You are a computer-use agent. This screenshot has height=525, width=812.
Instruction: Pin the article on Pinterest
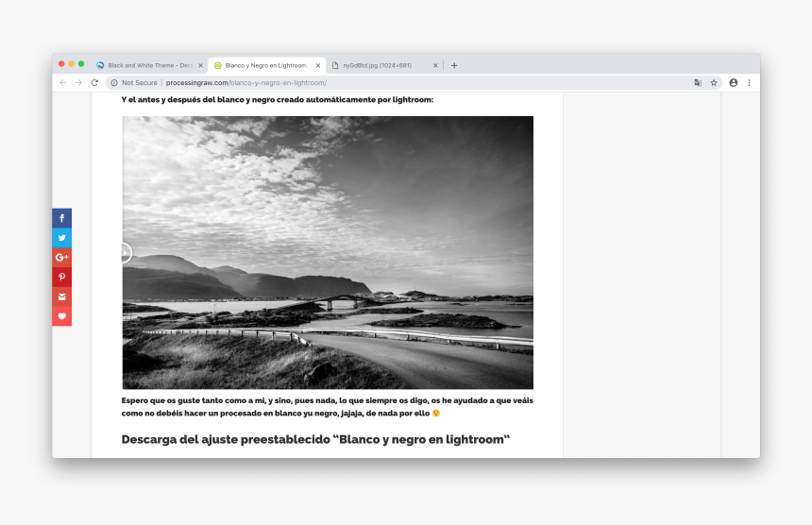[61, 277]
